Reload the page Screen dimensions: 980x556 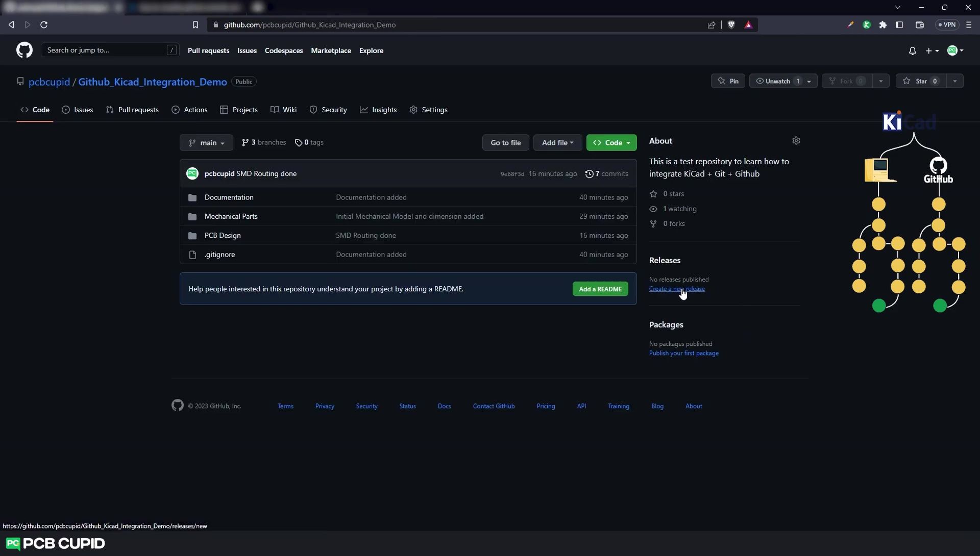[44, 24]
